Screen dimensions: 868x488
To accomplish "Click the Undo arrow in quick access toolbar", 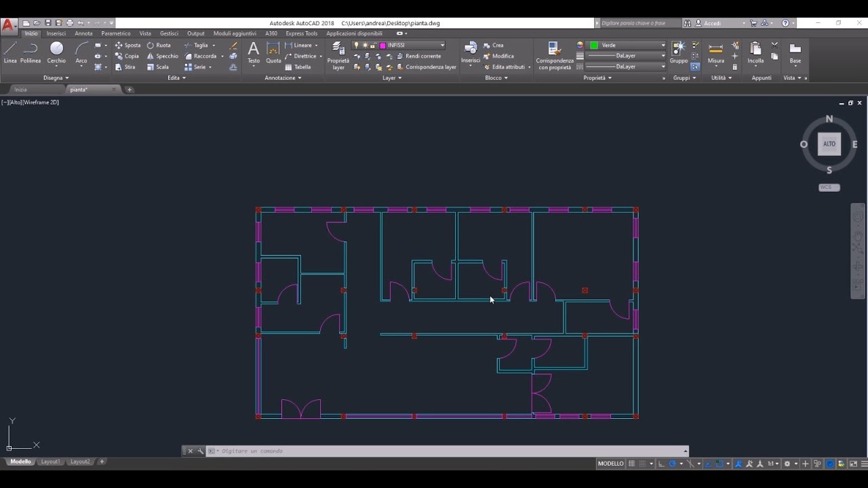I will (81, 23).
